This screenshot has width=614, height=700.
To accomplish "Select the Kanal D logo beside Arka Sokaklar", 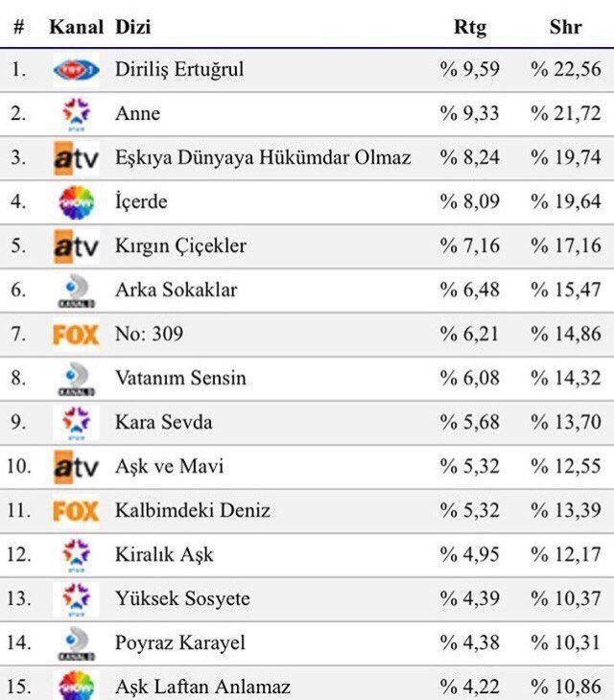I will [76, 290].
